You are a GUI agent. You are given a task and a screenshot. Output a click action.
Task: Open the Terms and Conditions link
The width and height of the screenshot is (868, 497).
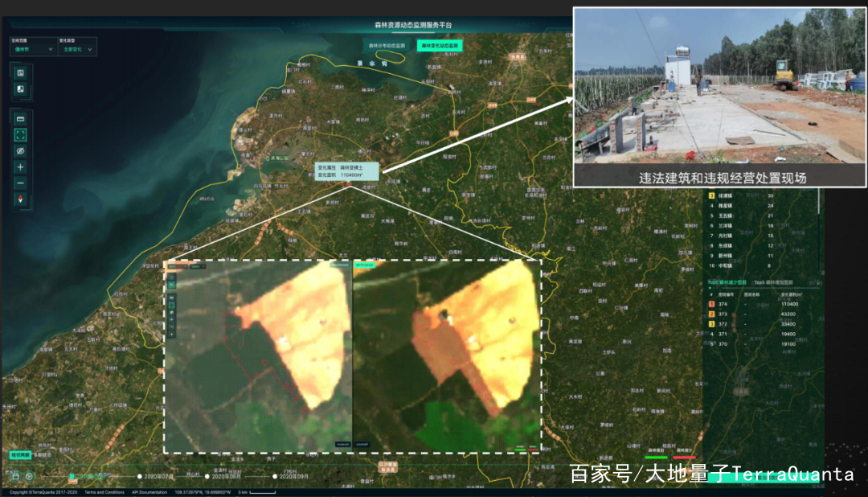pyautogui.click(x=104, y=492)
